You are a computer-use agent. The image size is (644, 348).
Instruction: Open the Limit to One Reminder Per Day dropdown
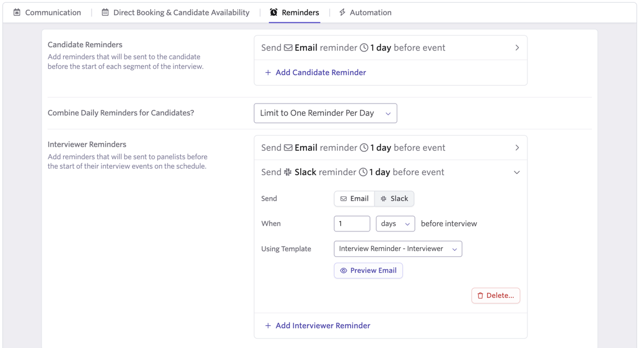pyautogui.click(x=325, y=113)
